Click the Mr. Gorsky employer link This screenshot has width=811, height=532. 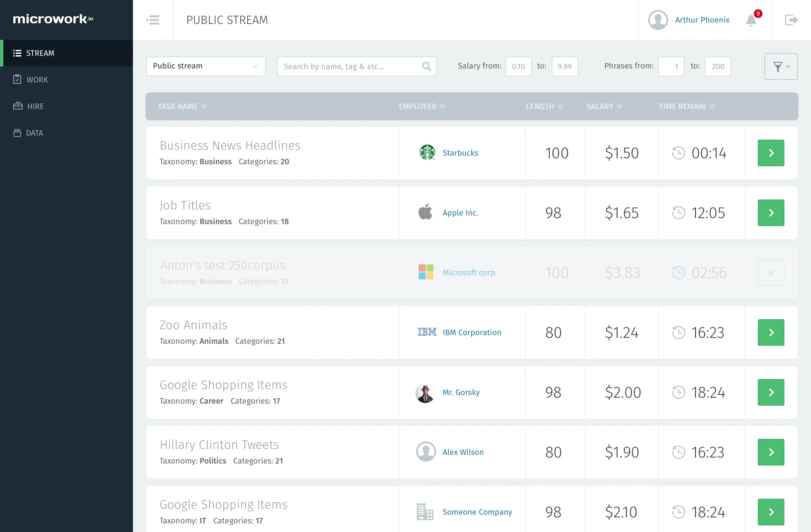point(461,392)
